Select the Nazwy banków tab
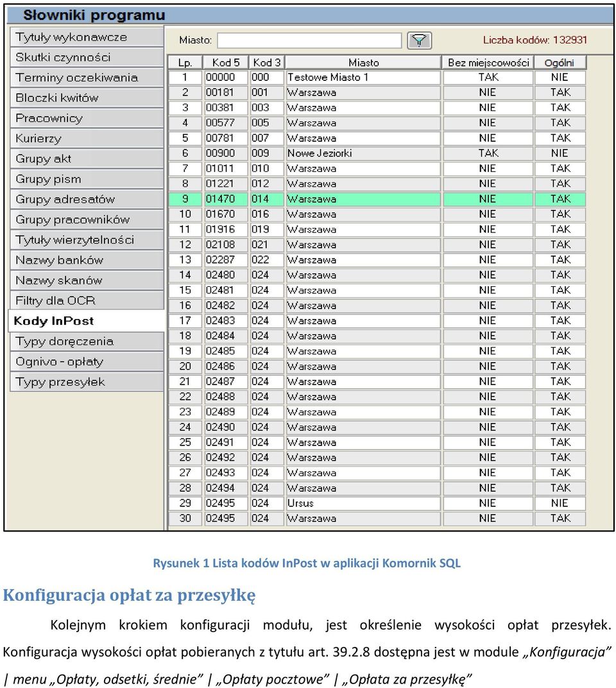Viewport: 616px width, 688px height. [87, 260]
